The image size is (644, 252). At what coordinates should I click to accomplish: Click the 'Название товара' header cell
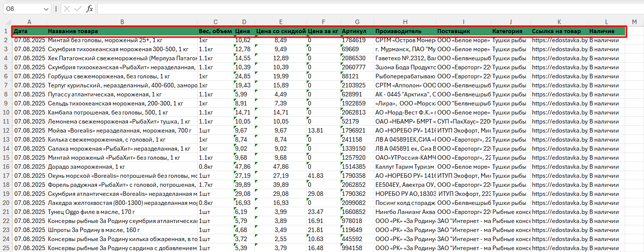tap(122, 31)
